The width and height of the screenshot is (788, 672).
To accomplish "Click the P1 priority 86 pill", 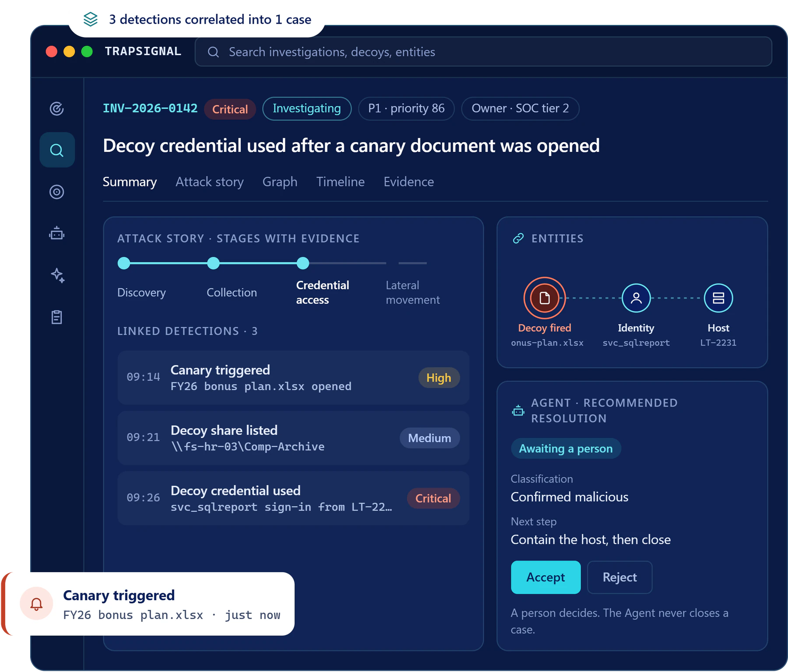I will pos(406,108).
